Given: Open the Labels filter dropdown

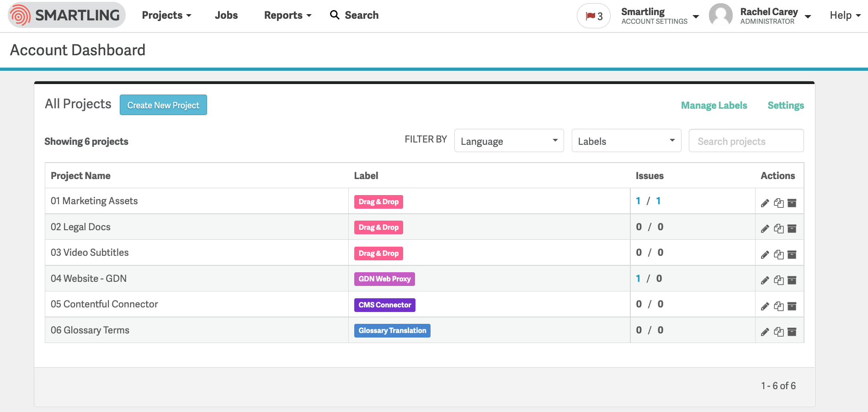Looking at the screenshot, I should pos(626,141).
